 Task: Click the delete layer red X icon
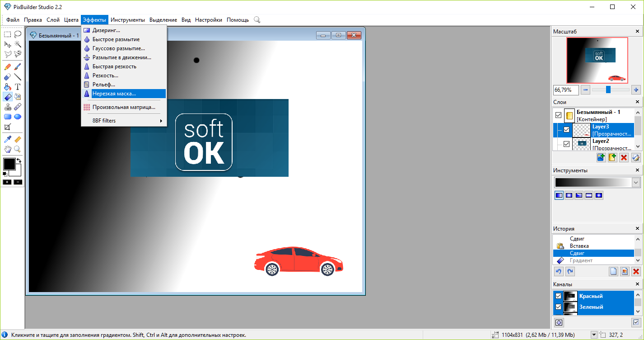(624, 158)
